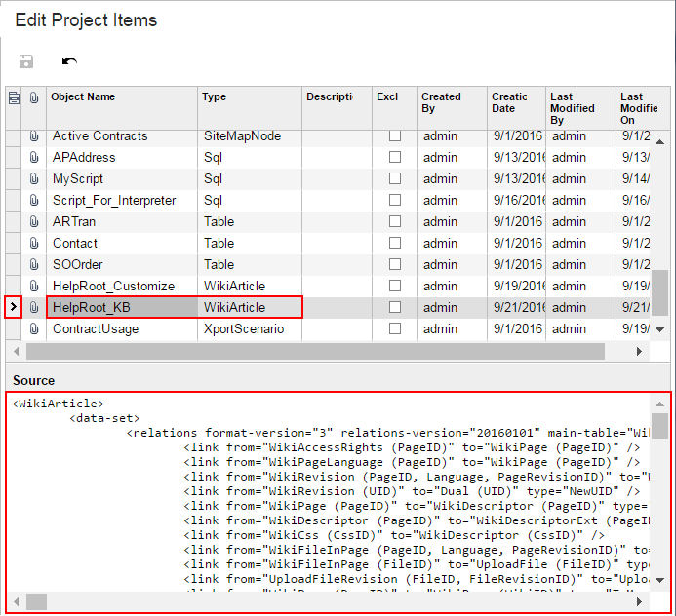Screen dimensions: 676x616
Task: Click paperclip icon in ContractUsage row
Action: click(33, 329)
